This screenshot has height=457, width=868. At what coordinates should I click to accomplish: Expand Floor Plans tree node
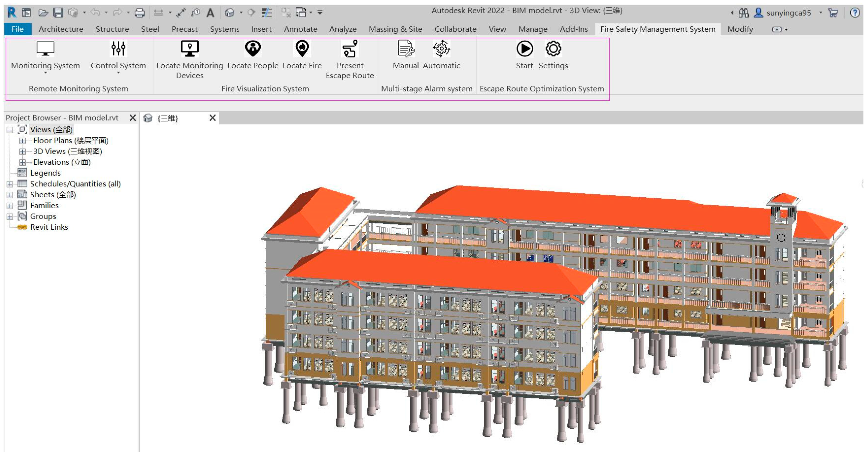click(22, 140)
